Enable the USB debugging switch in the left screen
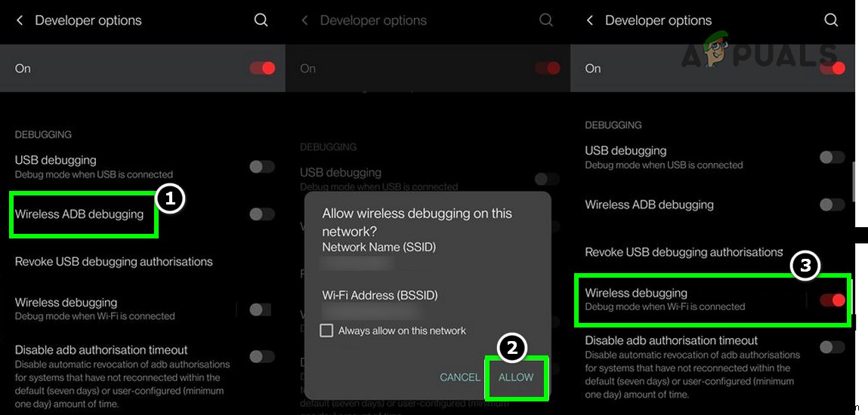The width and height of the screenshot is (868, 415). (262, 167)
